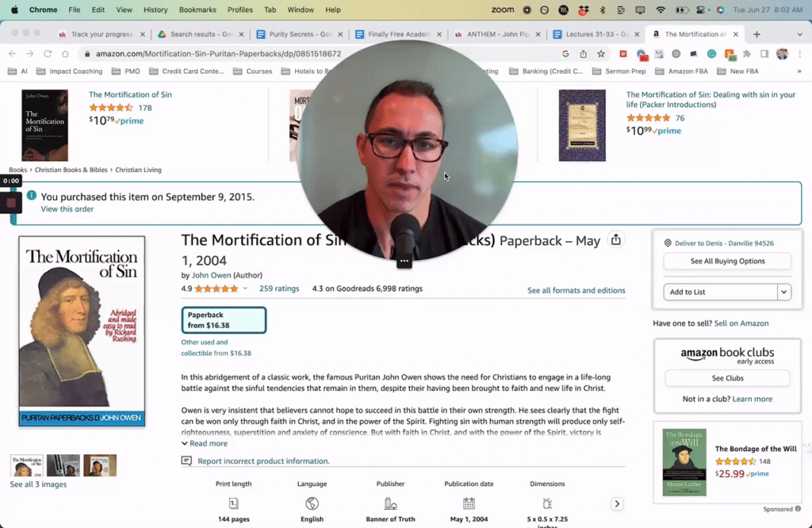Toggle Chrome side panel icon
The height and width of the screenshot is (528, 812).
coord(764,54)
